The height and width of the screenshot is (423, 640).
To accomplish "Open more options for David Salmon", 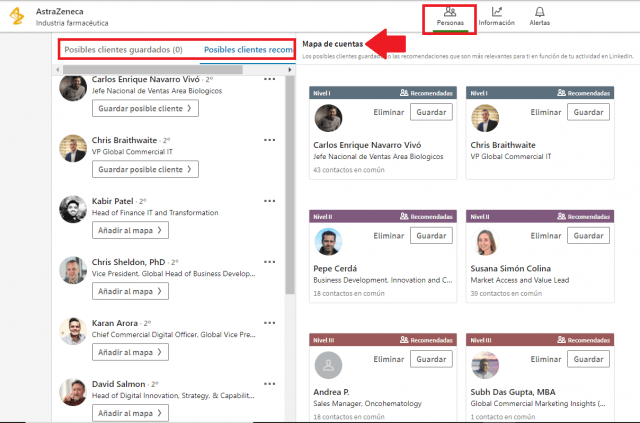I will coord(269,384).
